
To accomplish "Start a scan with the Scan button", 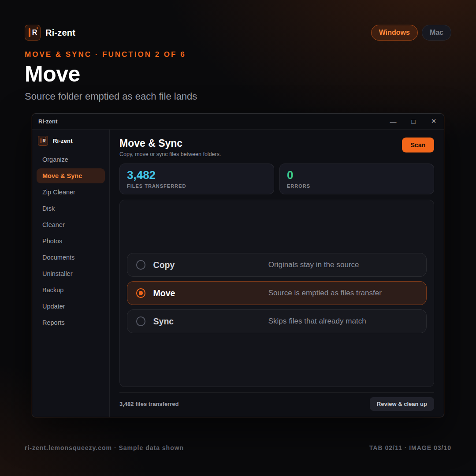I will tap(418, 145).
